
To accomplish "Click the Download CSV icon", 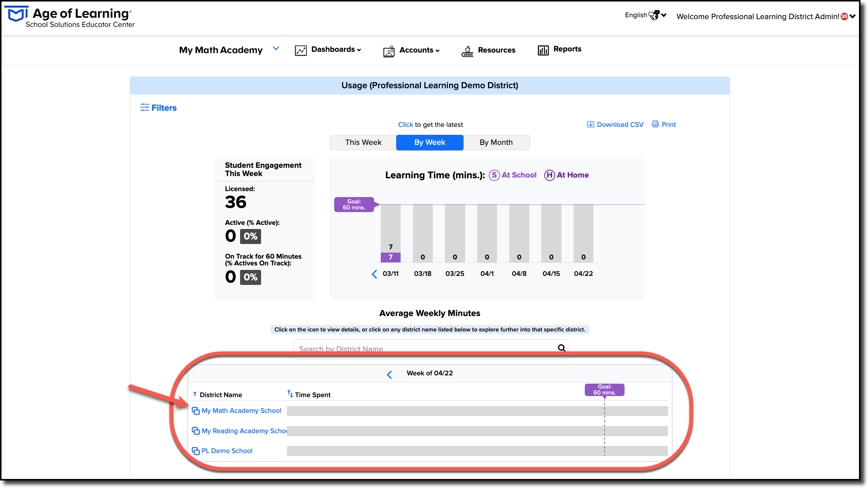I will [x=590, y=124].
